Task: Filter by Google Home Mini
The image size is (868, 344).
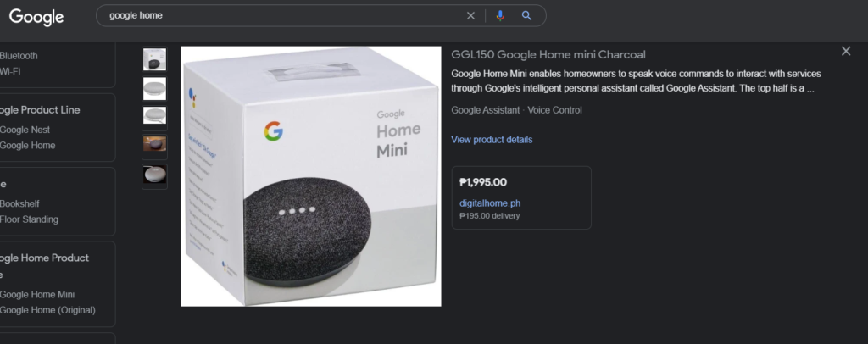Action: 37,295
